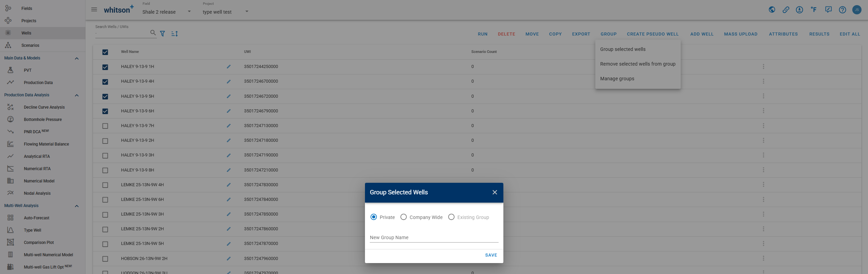
Task: Collapse the Production Data Analysis section
Action: [77, 95]
